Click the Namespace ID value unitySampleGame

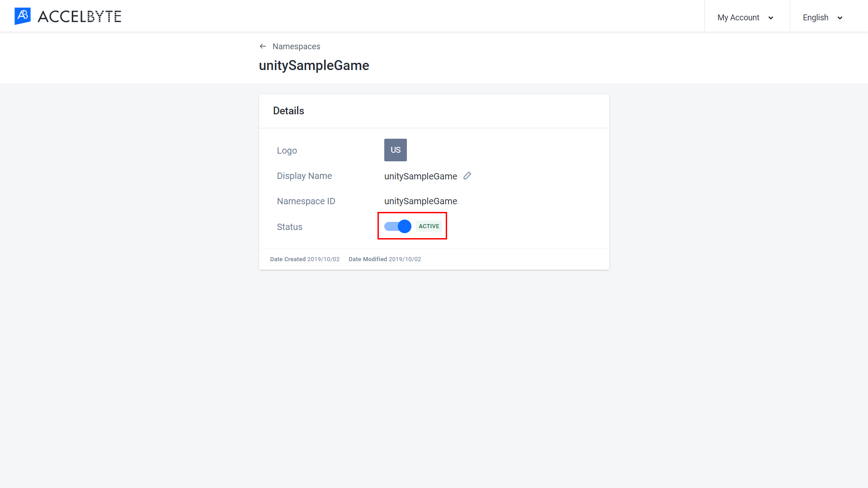coord(420,202)
